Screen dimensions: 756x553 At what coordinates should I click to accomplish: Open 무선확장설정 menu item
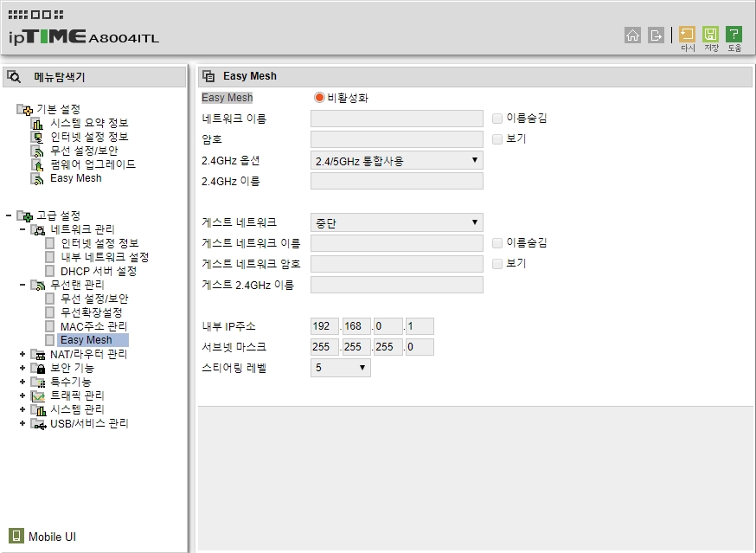[x=91, y=312]
